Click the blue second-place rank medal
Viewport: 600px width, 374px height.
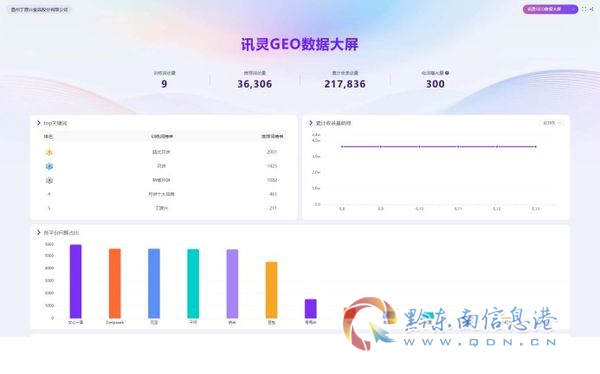click(49, 166)
